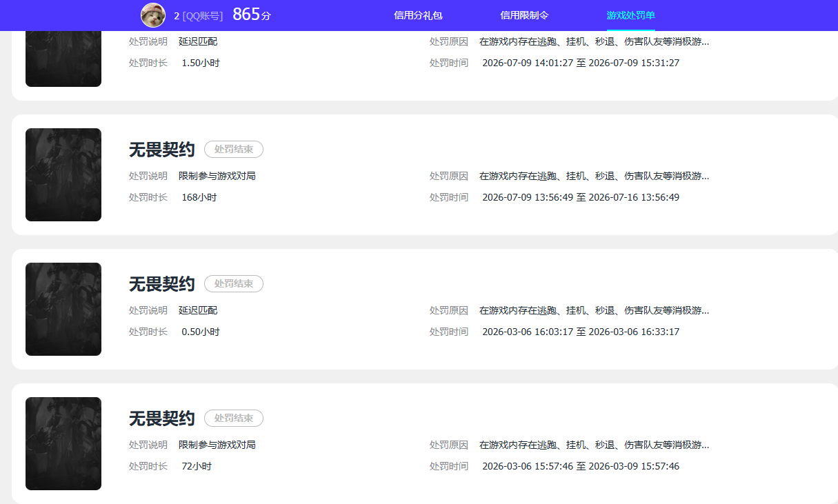Click 无畏契约 title on the 72小时 penalty card
This screenshot has width=838, height=504.
(x=162, y=419)
